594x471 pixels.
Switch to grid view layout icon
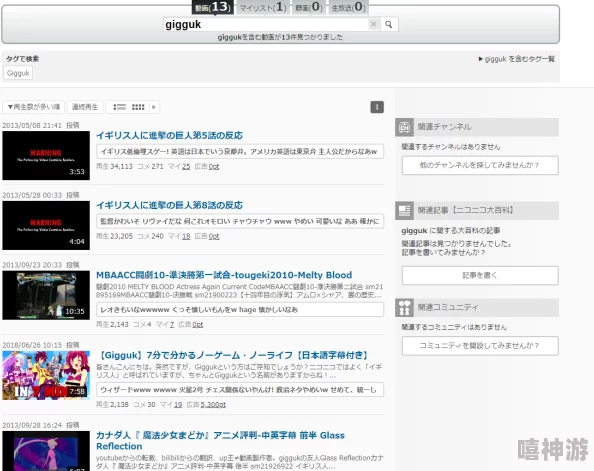point(138,107)
